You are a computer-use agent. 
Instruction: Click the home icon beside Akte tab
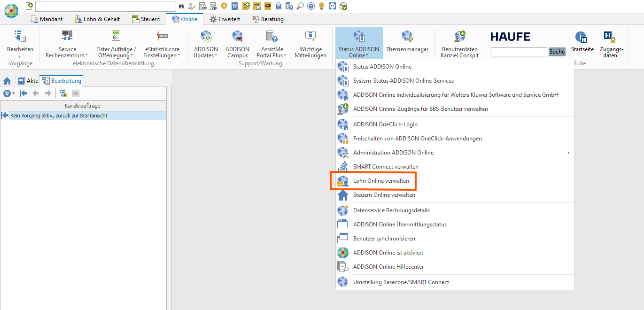click(x=7, y=81)
